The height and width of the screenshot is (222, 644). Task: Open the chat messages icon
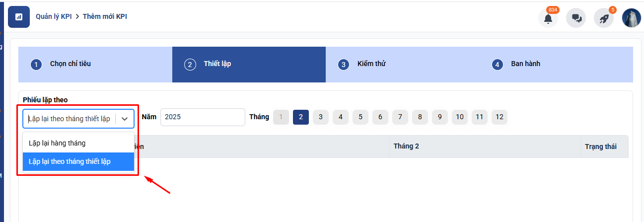tap(576, 18)
